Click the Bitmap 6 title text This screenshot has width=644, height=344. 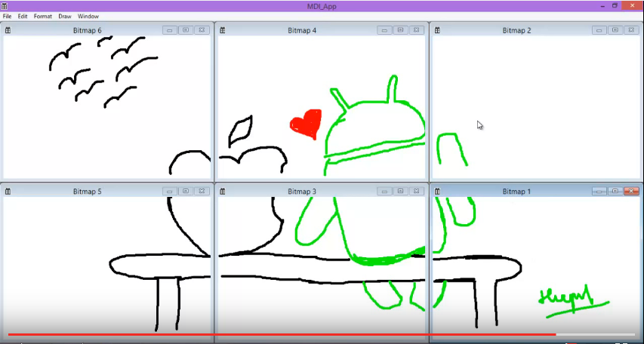87,30
